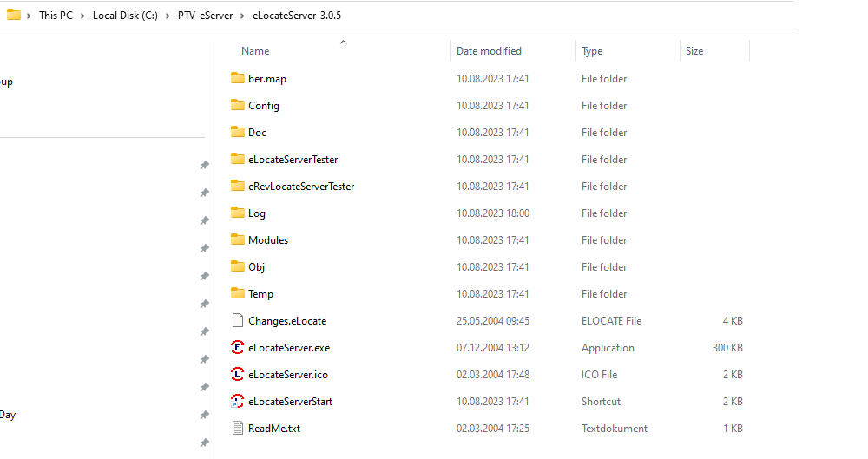The width and height of the screenshot is (868, 459).
Task: Click the Log folder icon
Action: 238,213
